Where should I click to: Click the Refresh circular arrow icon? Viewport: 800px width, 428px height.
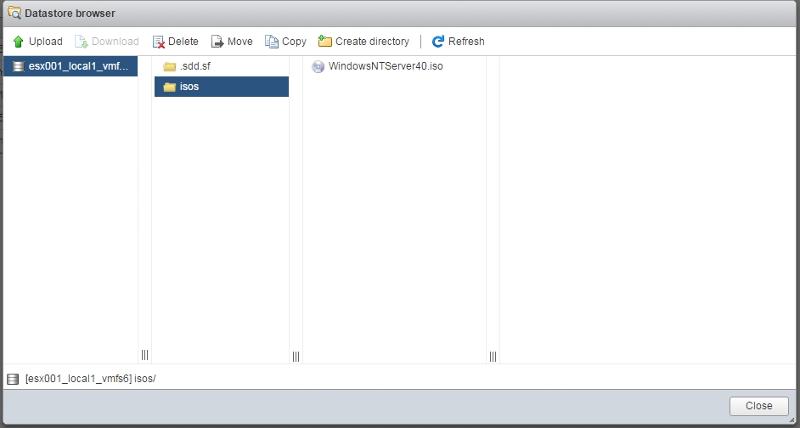tap(438, 42)
